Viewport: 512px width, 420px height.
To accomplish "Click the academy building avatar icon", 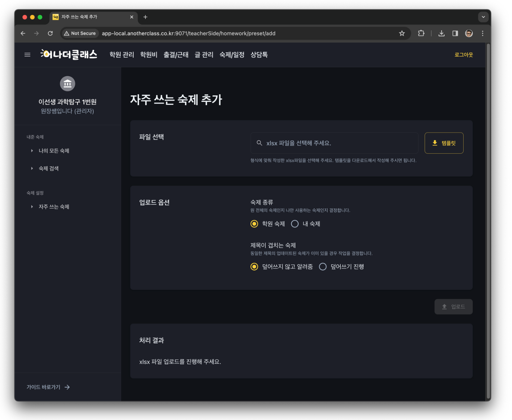I will pyautogui.click(x=67, y=84).
